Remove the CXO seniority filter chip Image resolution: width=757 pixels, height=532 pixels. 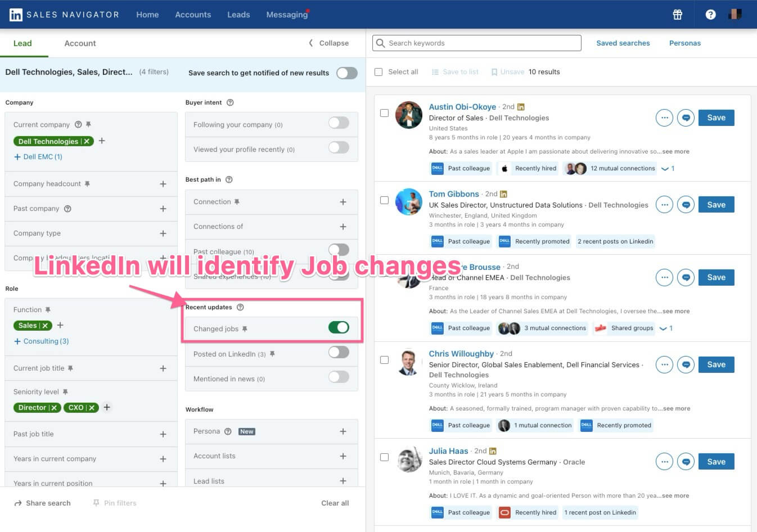(92, 408)
